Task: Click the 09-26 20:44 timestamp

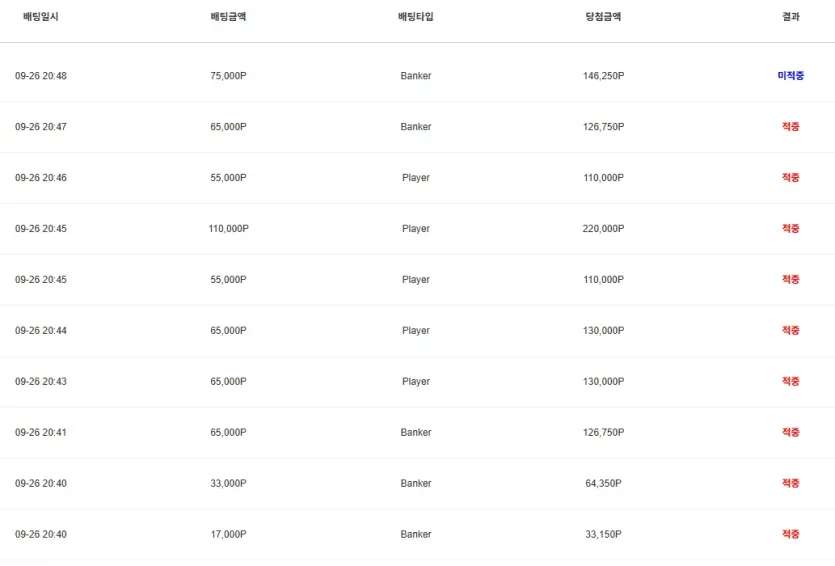Action: pyautogui.click(x=41, y=331)
